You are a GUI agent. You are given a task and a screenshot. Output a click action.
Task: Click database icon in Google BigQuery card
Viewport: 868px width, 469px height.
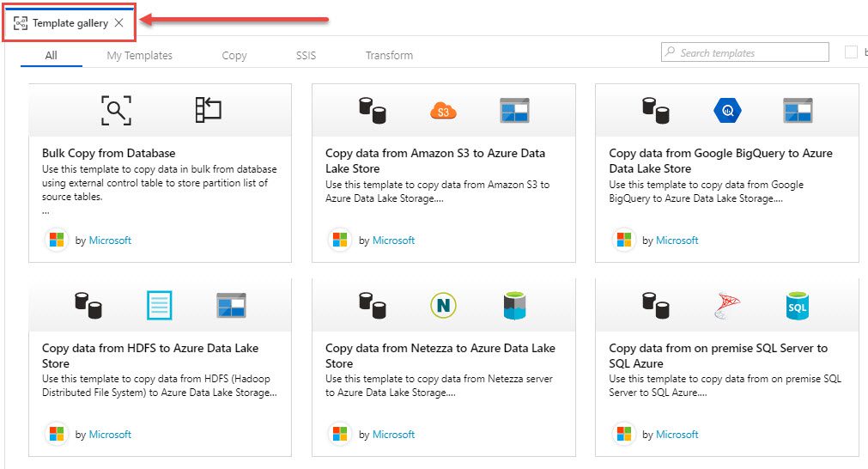click(656, 110)
